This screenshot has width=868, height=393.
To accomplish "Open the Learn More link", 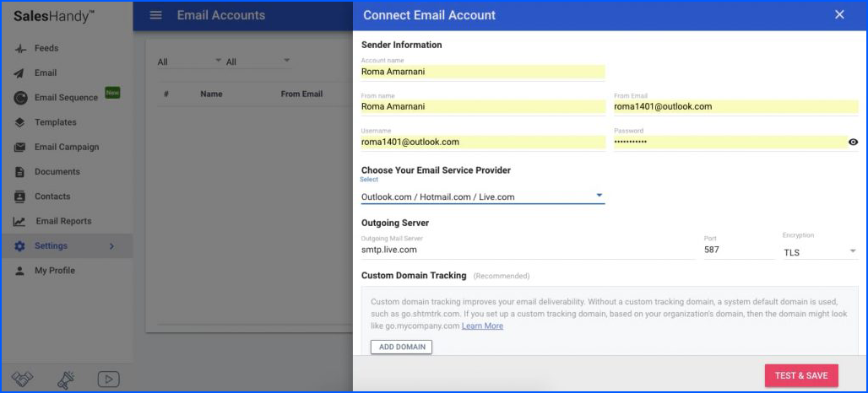I will click(x=482, y=326).
